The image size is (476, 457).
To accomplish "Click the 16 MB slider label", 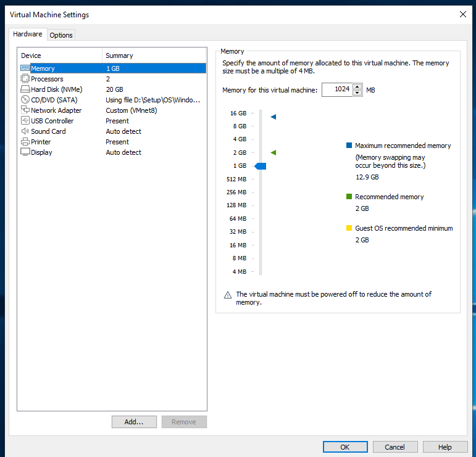I will click(238, 245).
